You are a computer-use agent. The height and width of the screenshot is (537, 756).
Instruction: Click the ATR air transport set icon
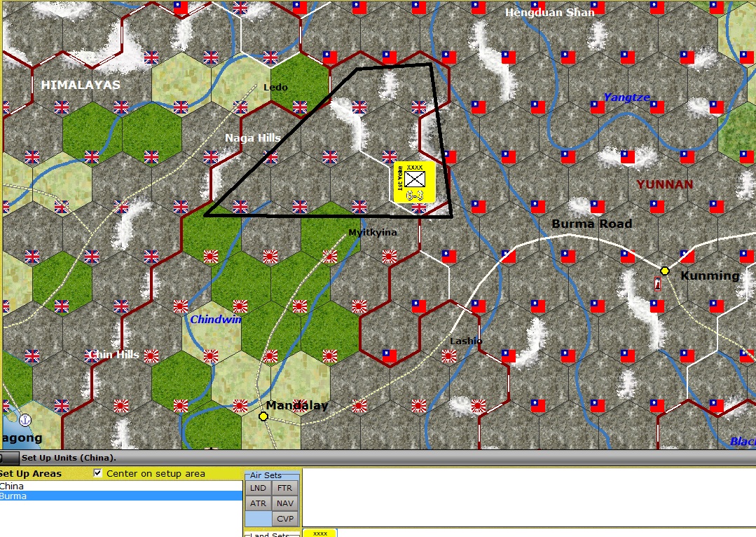click(258, 503)
